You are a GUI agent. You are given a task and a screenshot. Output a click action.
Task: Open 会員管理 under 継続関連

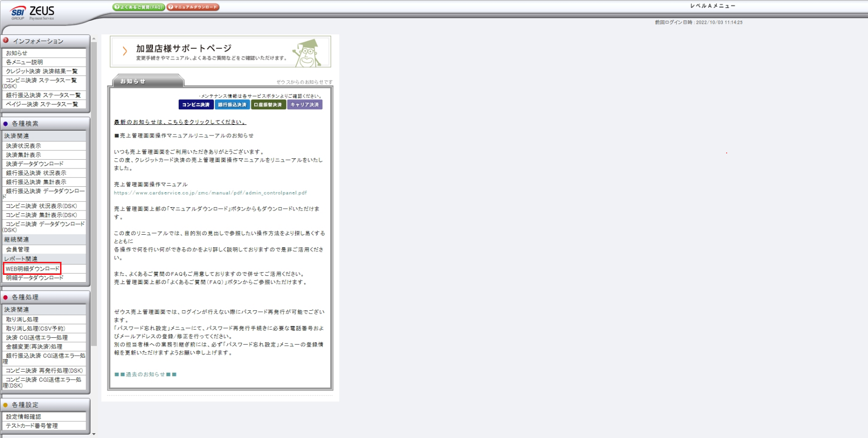click(x=18, y=249)
